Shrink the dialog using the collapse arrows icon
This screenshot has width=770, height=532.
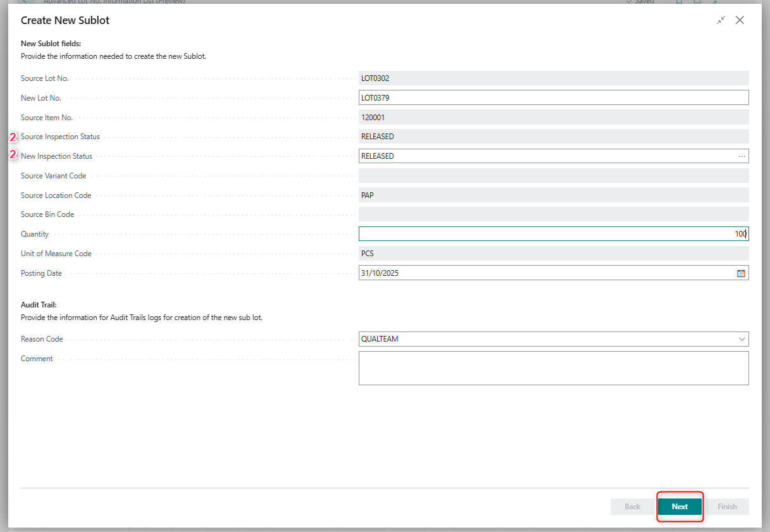pyautogui.click(x=721, y=20)
